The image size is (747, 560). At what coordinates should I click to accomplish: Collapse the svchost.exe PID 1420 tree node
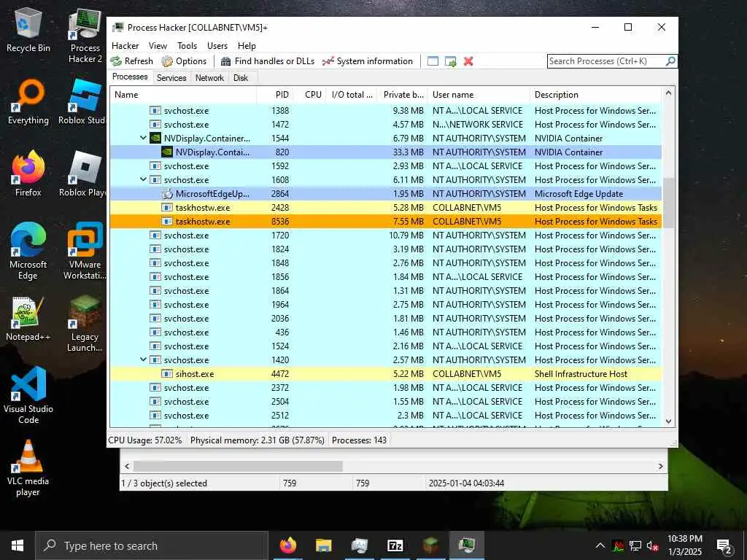coord(143,359)
